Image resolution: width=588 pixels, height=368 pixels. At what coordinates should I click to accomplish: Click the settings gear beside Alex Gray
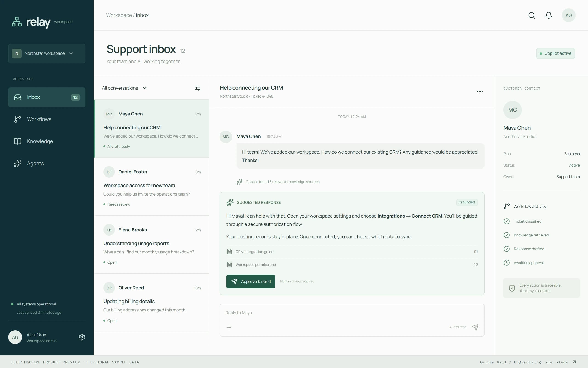coord(82,337)
